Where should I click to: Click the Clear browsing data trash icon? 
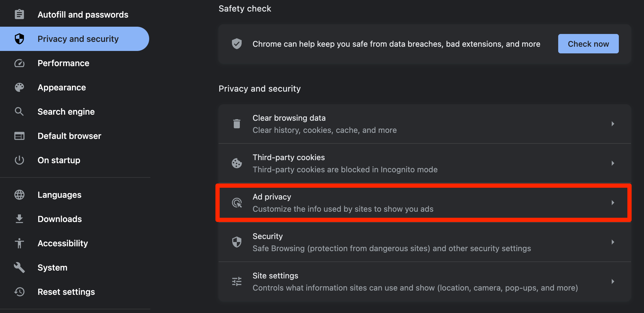pos(237,123)
